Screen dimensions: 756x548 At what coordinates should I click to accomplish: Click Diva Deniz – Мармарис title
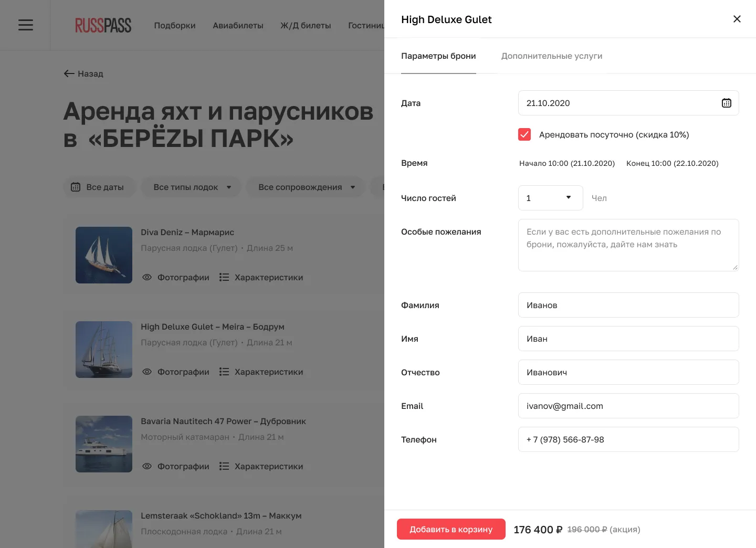[187, 232]
